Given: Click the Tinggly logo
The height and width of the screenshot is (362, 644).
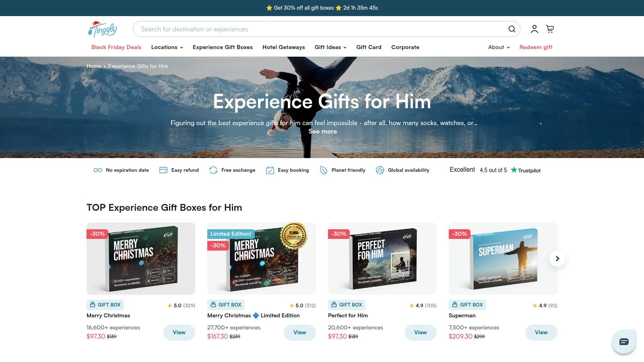Looking at the screenshot, I should click(103, 29).
